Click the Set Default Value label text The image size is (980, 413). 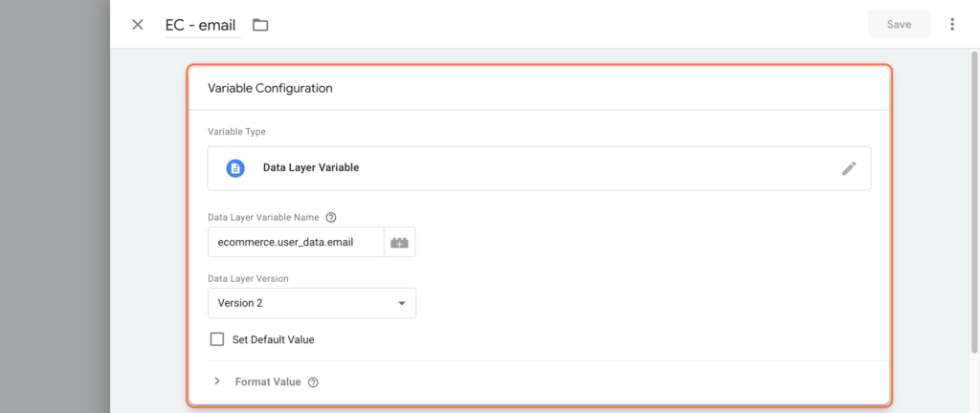click(273, 340)
